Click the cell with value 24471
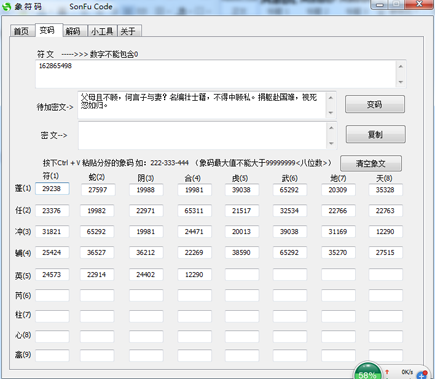The height and width of the screenshot is (379, 435). point(194,232)
